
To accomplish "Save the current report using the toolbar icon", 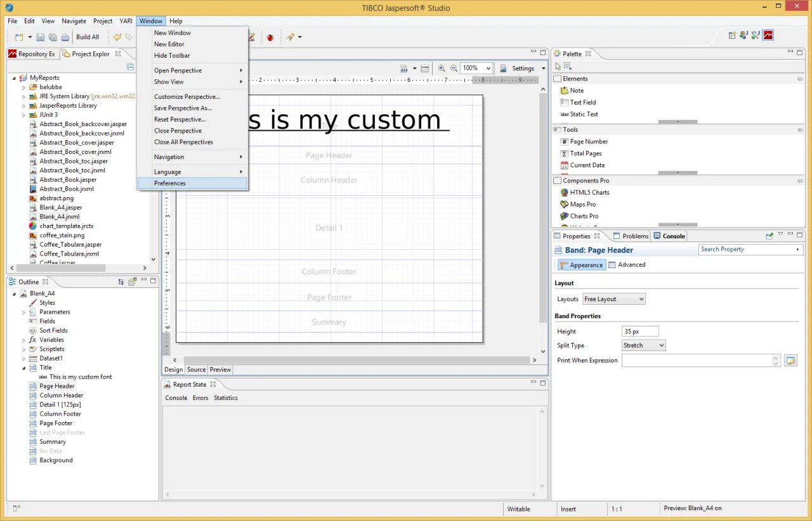I will coord(40,37).
